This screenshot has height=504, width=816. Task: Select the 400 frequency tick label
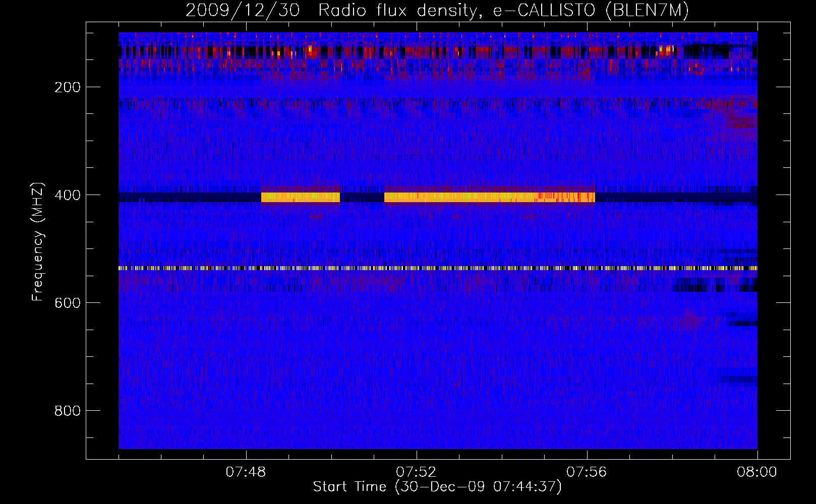coord(68,195)
